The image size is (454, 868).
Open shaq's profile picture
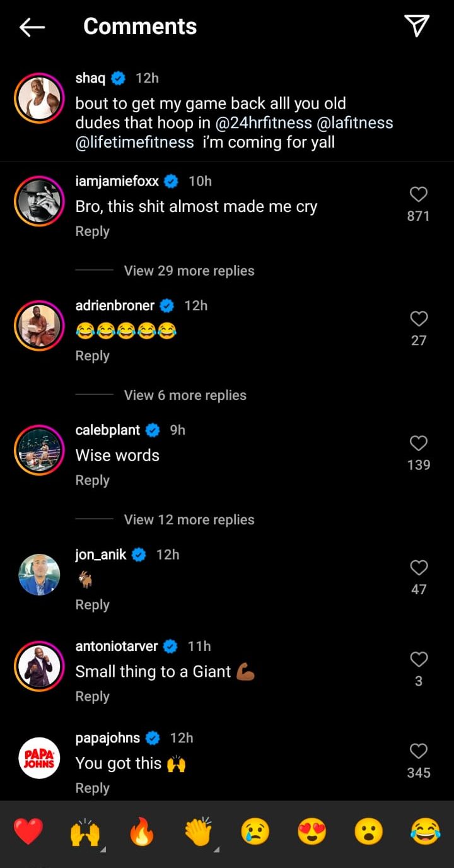(x=38, y=98)
